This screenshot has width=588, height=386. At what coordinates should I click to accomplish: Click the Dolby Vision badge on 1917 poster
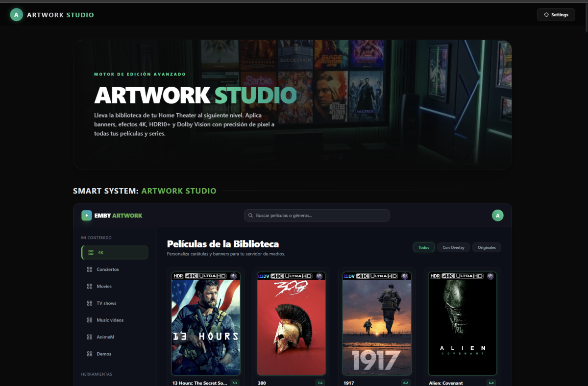[x=349, y=276]
